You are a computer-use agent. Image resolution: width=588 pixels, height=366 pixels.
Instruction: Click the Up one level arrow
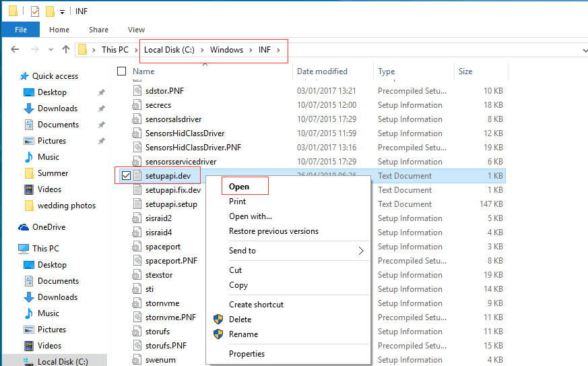point(65,49)
